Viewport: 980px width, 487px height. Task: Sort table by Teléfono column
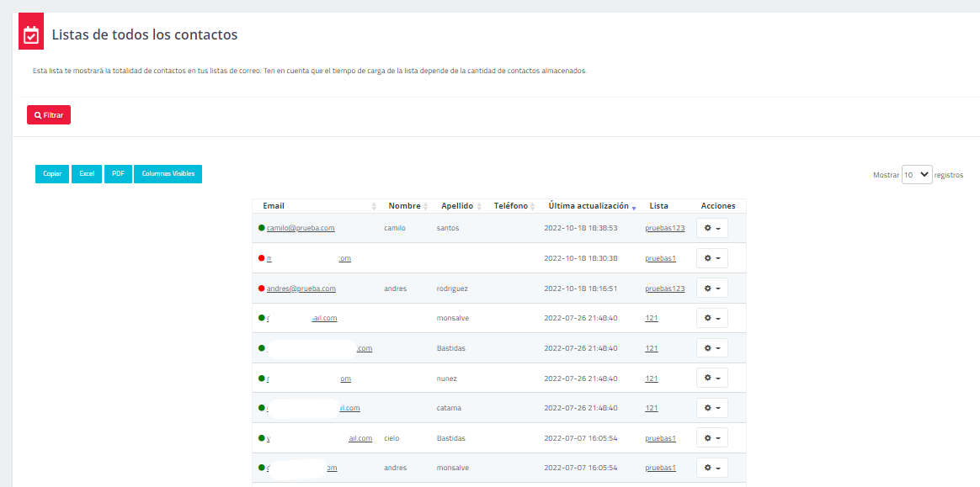510,206
